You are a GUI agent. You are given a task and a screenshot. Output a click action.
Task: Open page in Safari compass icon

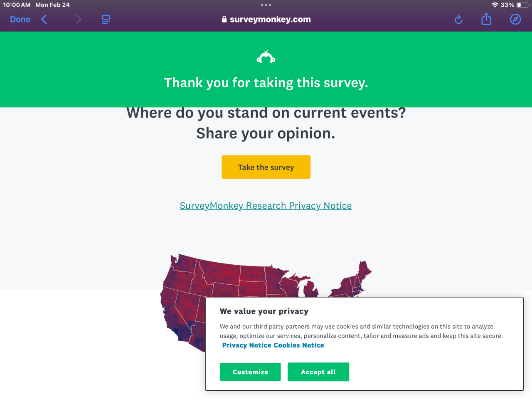(x=515, y=20)
